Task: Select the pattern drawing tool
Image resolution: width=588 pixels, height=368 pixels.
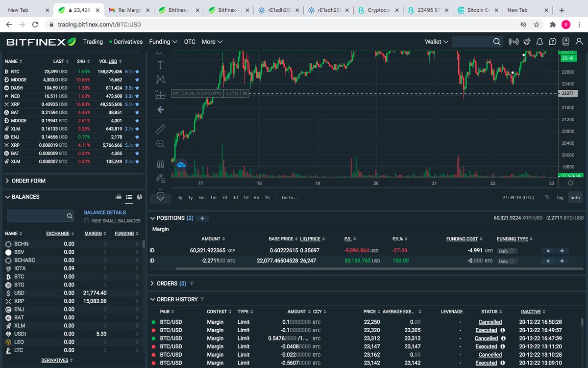Action: (160, 79)
